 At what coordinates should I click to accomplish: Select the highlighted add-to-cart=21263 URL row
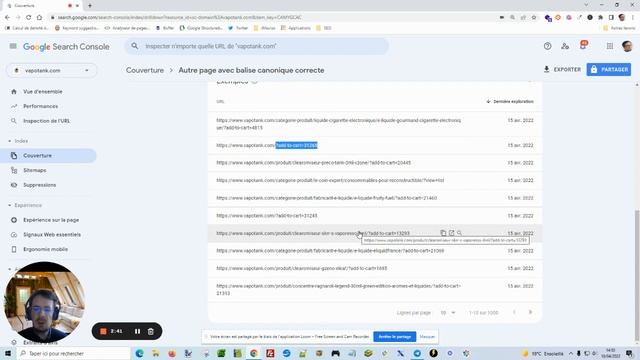[375, 145]
